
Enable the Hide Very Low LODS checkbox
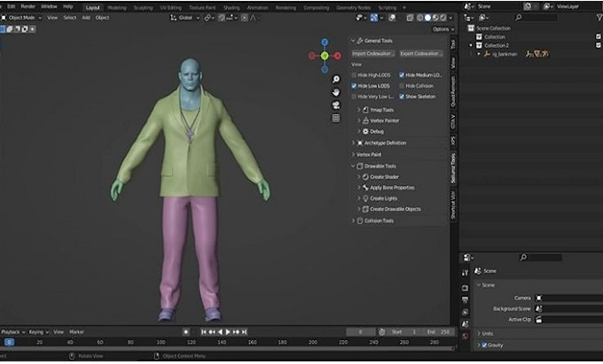click(x=354, y=97)
